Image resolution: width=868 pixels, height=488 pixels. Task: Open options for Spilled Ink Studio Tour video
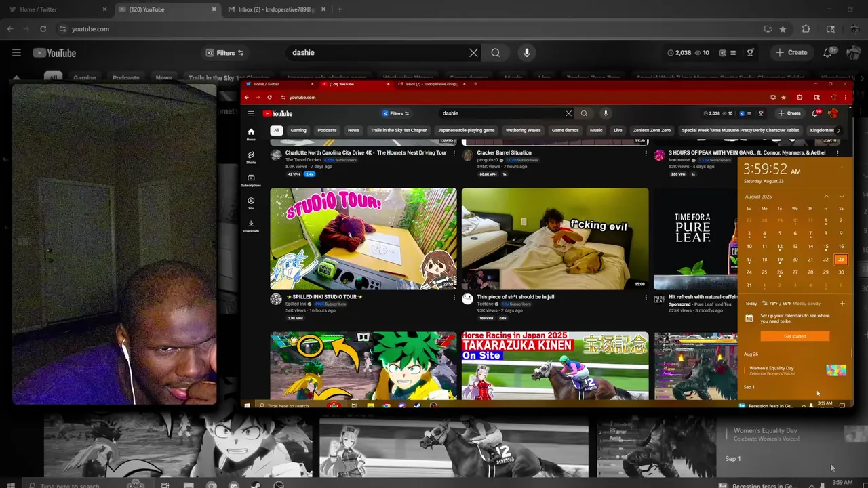click(x=454, y=297)
